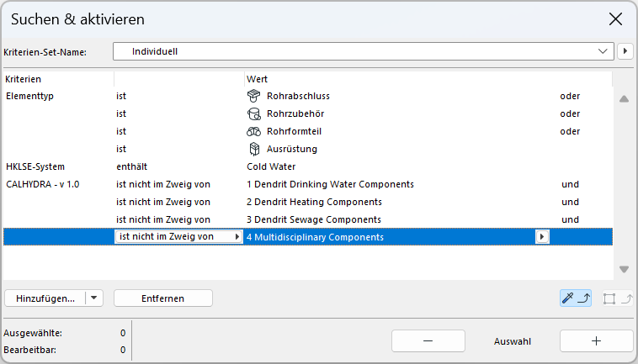The height and width of the screenshot is (364, 638).
Task: Click the Ausrüstung element type icon
Action: click(x=253, y=149)
